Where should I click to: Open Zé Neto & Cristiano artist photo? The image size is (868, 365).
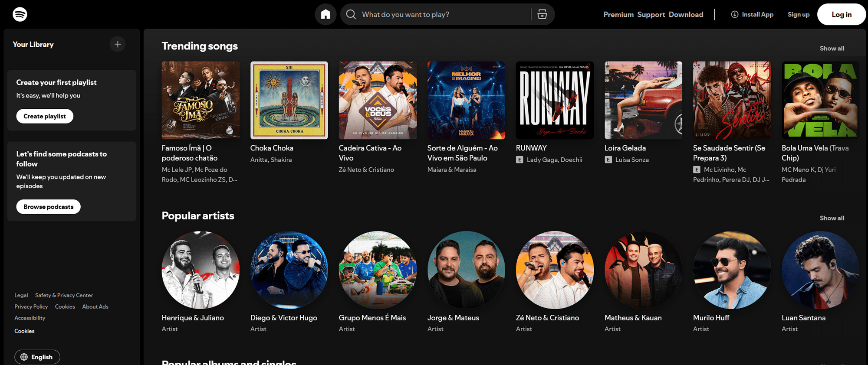(x=555, y=270)
